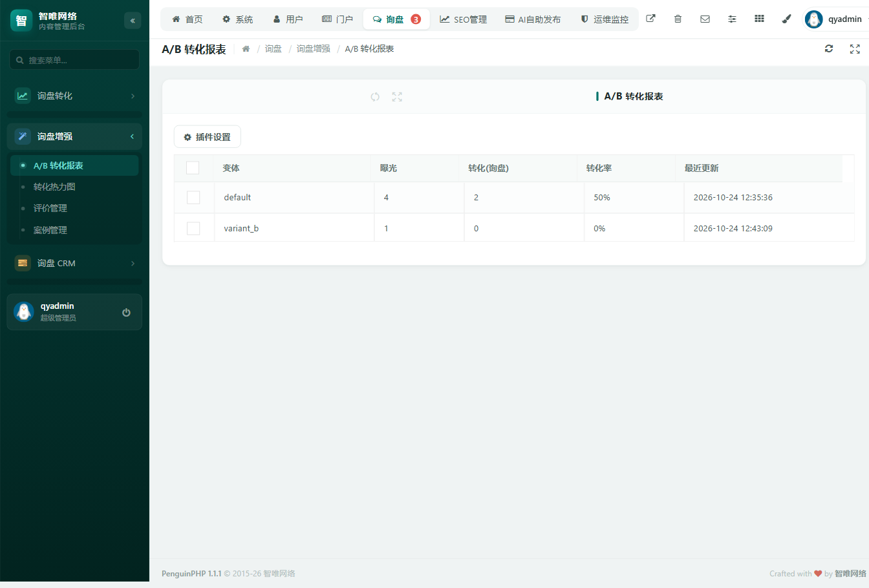Click the home icon in breadcrumb
Viewport: 869px width, 588px height.
pyautogui.click(x=246, y=49)
